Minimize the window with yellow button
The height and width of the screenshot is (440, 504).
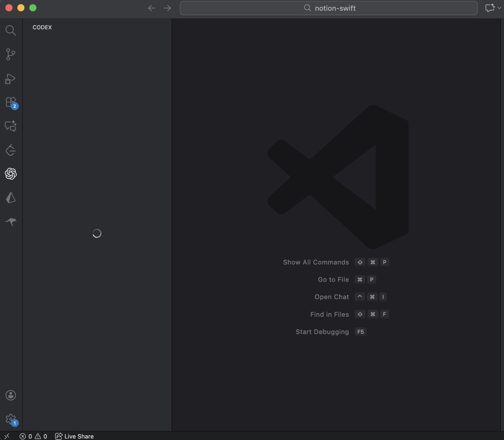(21, 8)
